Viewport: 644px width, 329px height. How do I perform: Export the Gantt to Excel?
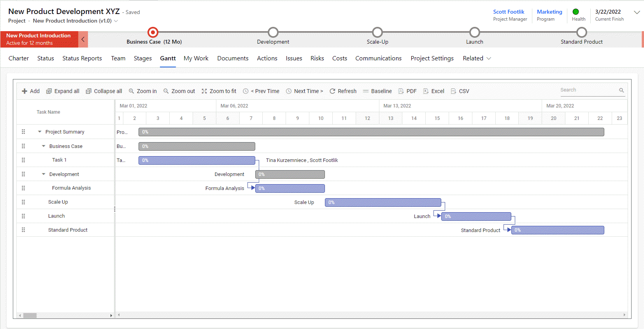point(433,91)
